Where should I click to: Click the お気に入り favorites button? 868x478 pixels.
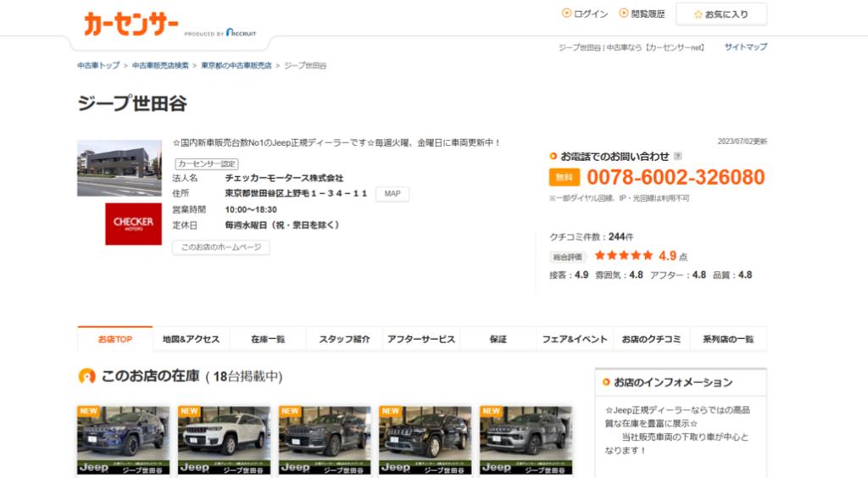[721, 14]
